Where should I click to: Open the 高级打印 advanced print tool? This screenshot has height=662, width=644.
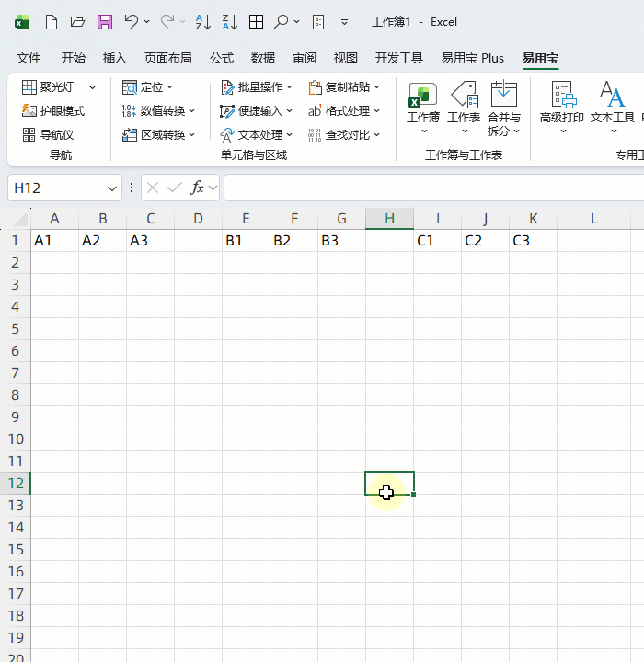(561, 107)
